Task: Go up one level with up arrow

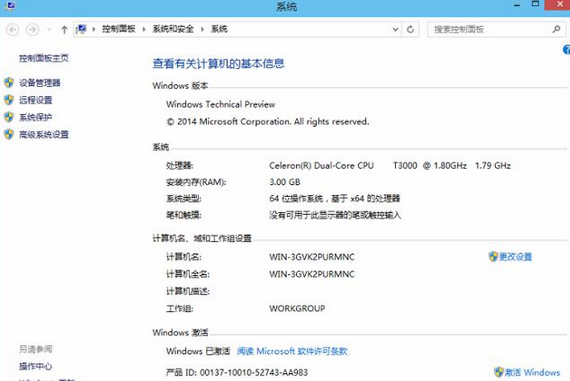Action: click(64, 30)
